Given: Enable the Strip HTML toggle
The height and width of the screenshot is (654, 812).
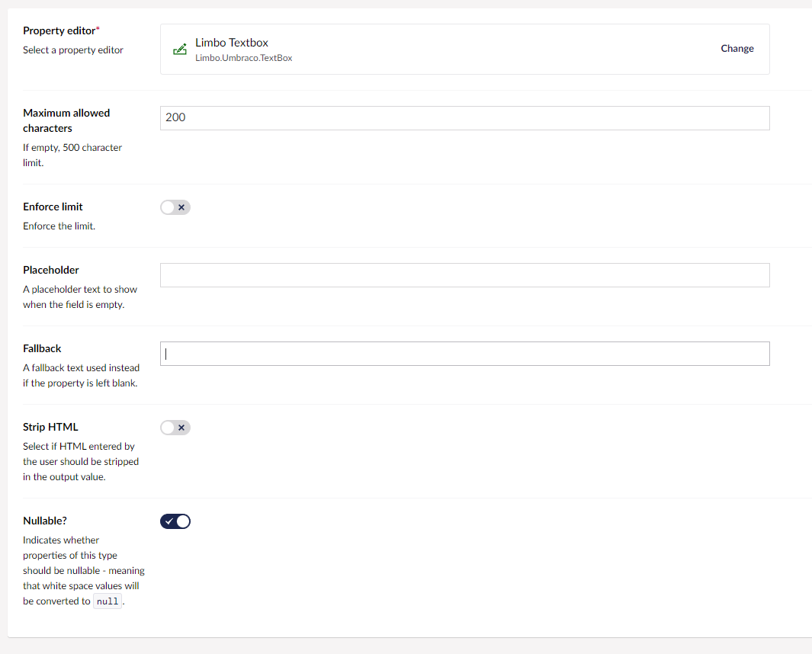Looking at the screenshot, I should 175,428.
